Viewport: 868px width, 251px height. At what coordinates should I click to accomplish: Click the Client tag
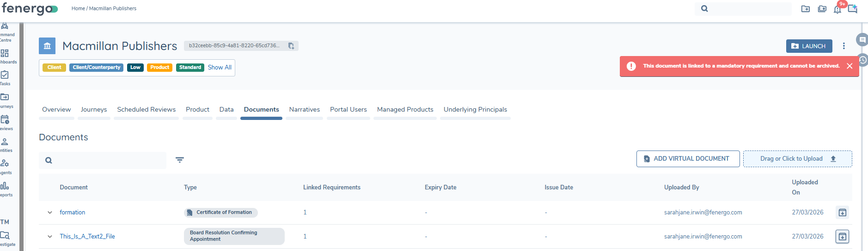point(54,68)
